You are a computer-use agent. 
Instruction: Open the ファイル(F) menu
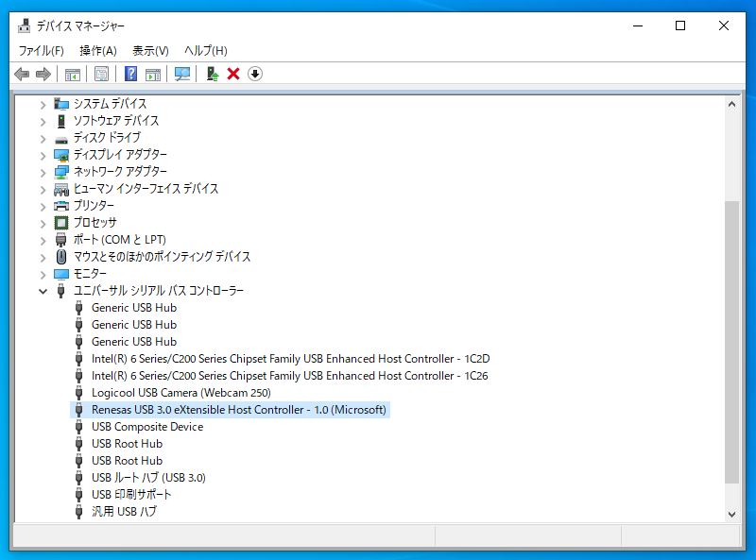point(41,51)
